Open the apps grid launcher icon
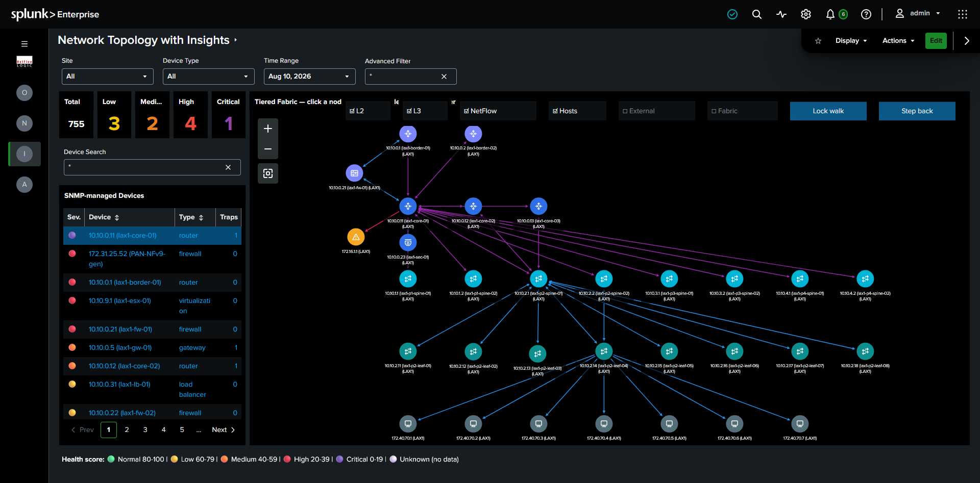This screenshot has height=483, width=980. [x=963, y=14]
